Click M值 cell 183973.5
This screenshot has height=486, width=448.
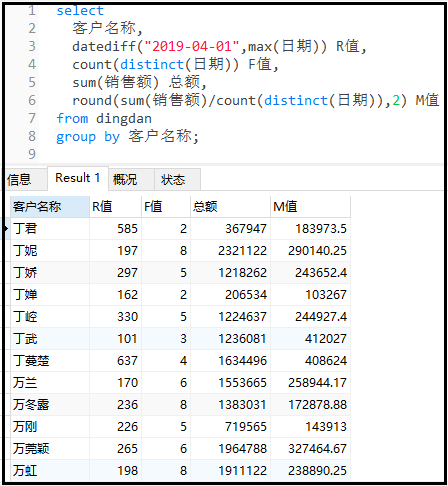click(x=310, y=229)
